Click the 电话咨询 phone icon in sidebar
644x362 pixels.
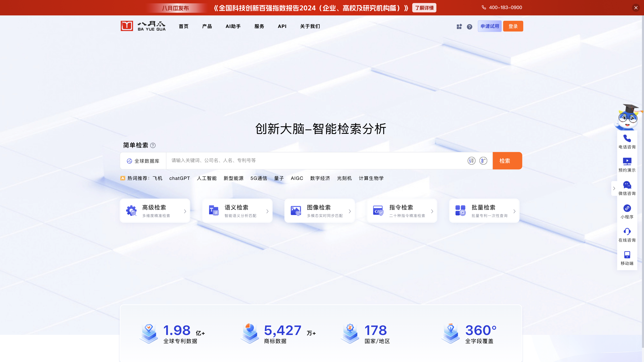click(x=627, y=138)
